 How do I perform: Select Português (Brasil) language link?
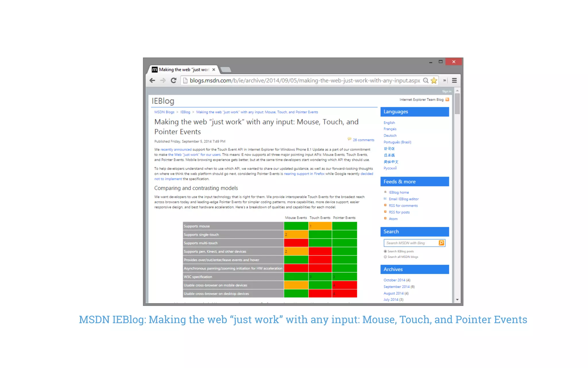pos(397,142)
